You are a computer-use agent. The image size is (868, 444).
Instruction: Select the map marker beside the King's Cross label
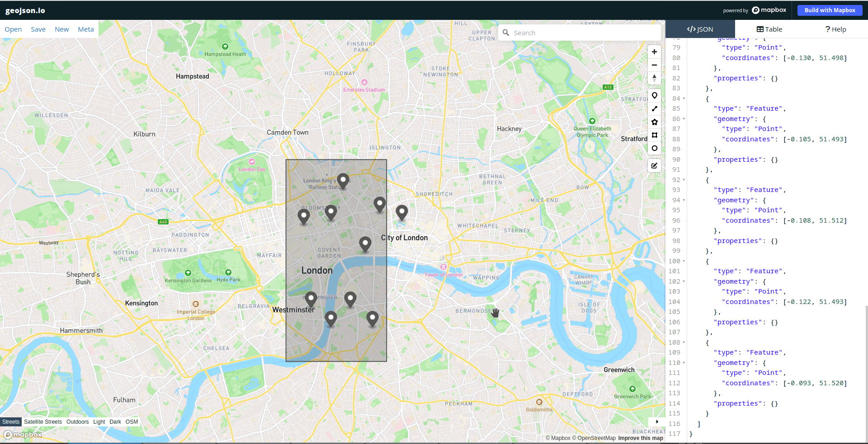(343, 181)
